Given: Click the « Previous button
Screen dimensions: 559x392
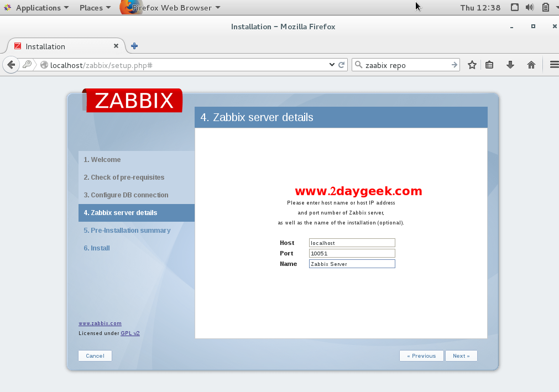Looking at the screenshot, I should point(421,356).
